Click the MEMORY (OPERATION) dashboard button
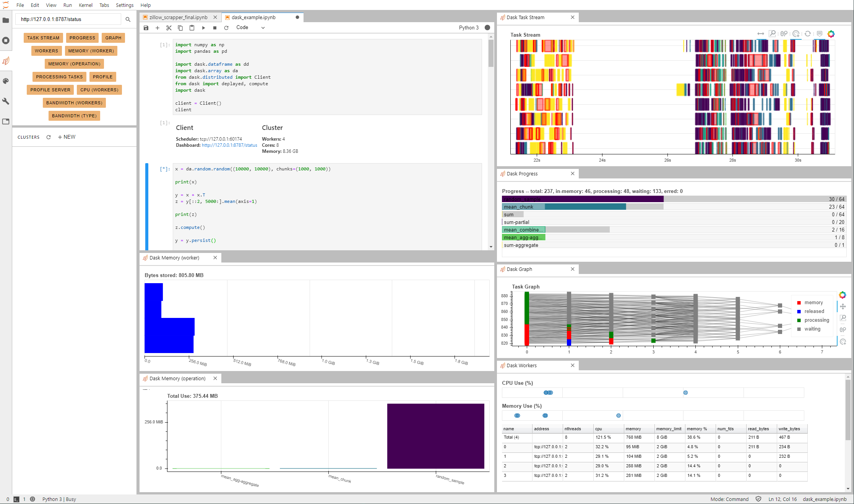The height and width of the screenshot is (504, 854). tap(74, 64)
